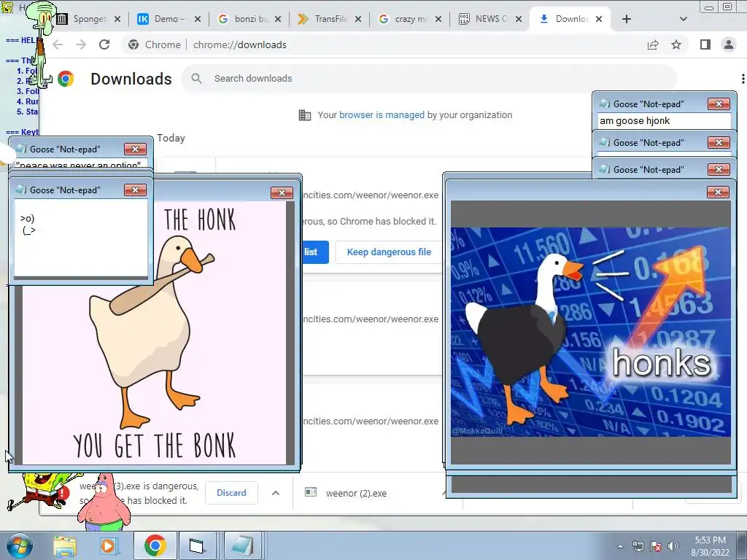747x560 pixels.
Task: Click the last weenor.exe download URL
Action: click(x=371, y=421)
